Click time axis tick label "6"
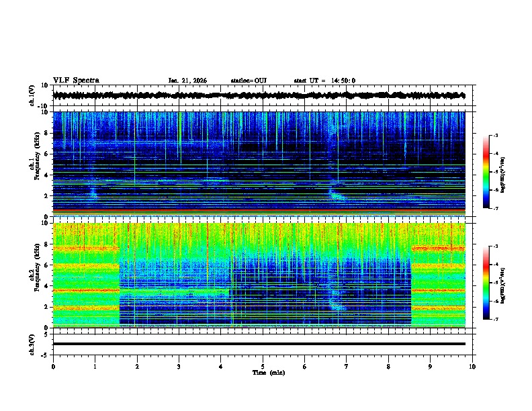The width and height of the screenshot is (532, 411). (x=305, y=367)
